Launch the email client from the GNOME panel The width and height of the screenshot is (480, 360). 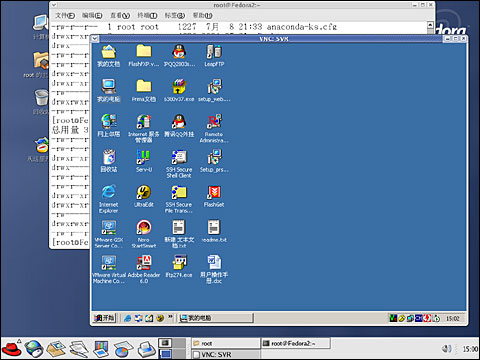pyautogui.click(x=56, y=349)
